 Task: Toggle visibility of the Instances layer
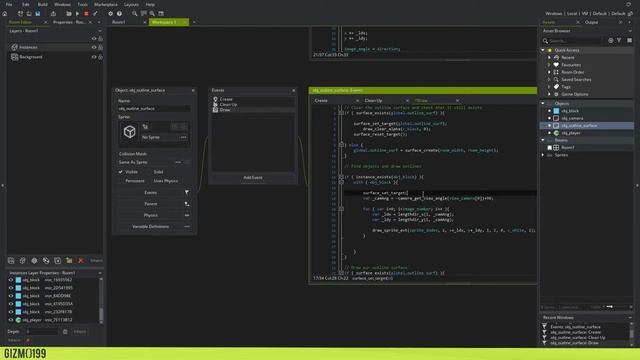[94, 47]
